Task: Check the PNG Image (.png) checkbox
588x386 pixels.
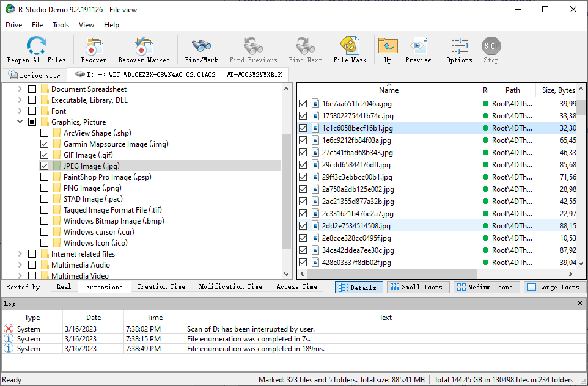Action: tap(44, 188)
